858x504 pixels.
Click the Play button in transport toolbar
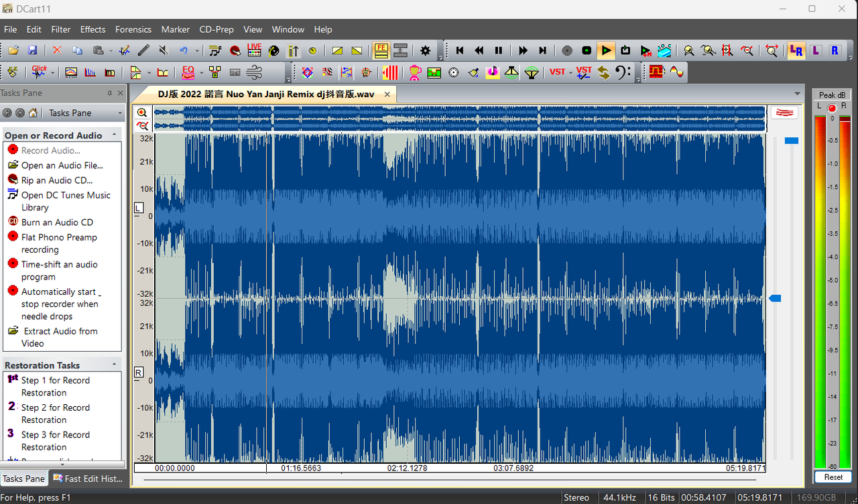(606, 50)
